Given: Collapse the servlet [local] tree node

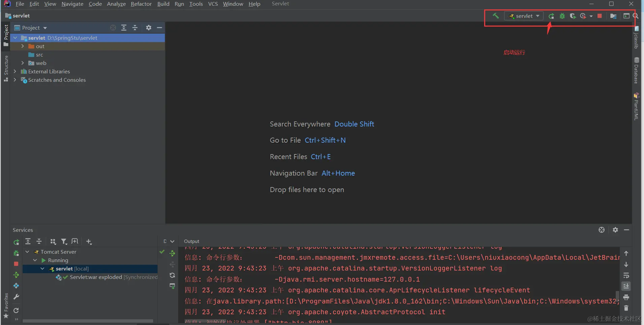Looking at the screenshot, I should click(x=42, y=268).
